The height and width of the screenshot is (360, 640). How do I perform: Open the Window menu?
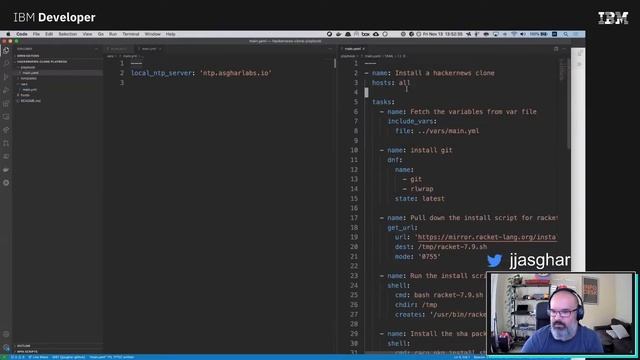point(152,34)
